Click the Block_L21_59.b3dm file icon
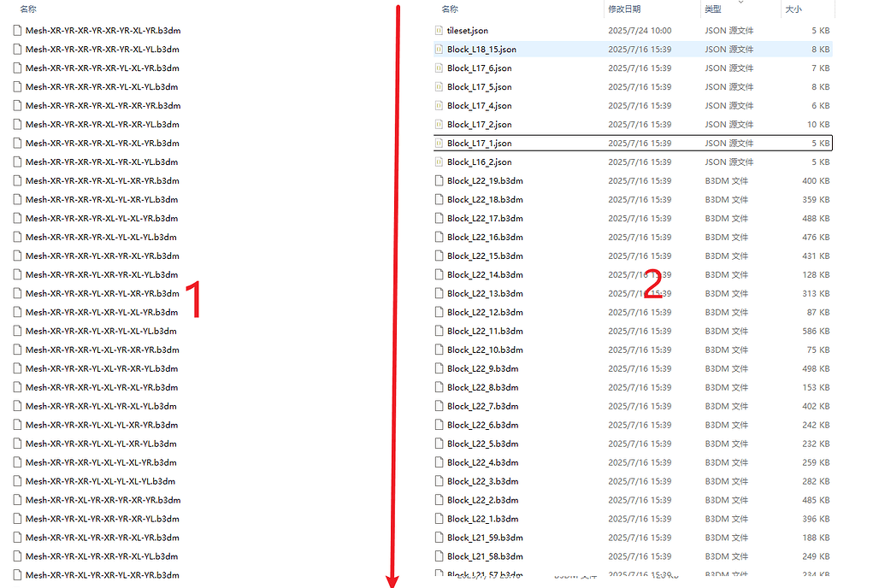The image size is (885, 588). [440, 538]
